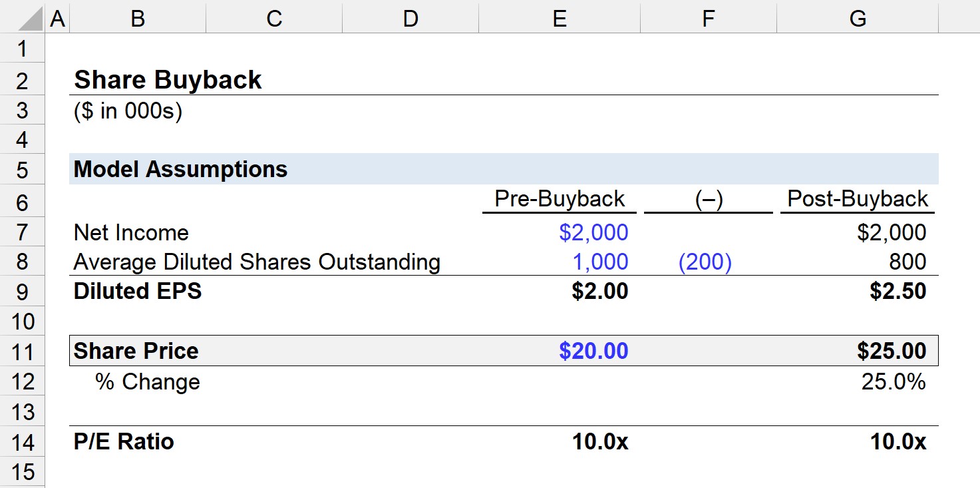This screenshot has height=488, width=980.
Task: Select the $2.50 EPS cell
Action: (898, 291)
